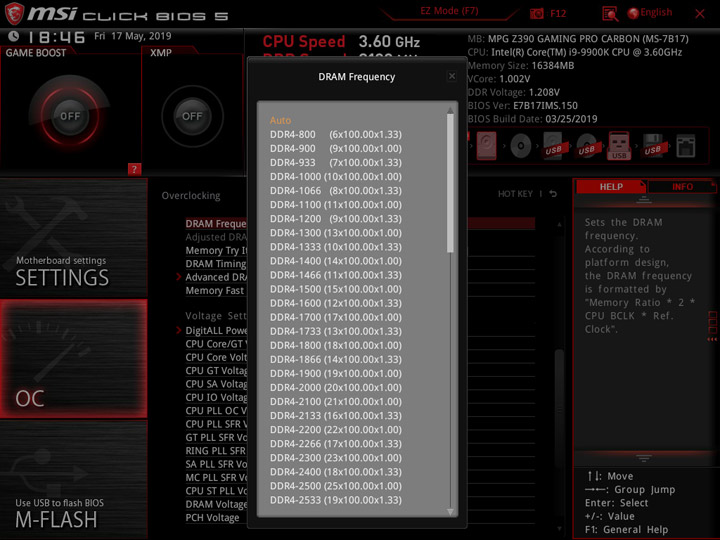The width and height of the screenshot is (720, 540).
Task: Select DDR4-1200 frequency option
Action: click(336, 219)
